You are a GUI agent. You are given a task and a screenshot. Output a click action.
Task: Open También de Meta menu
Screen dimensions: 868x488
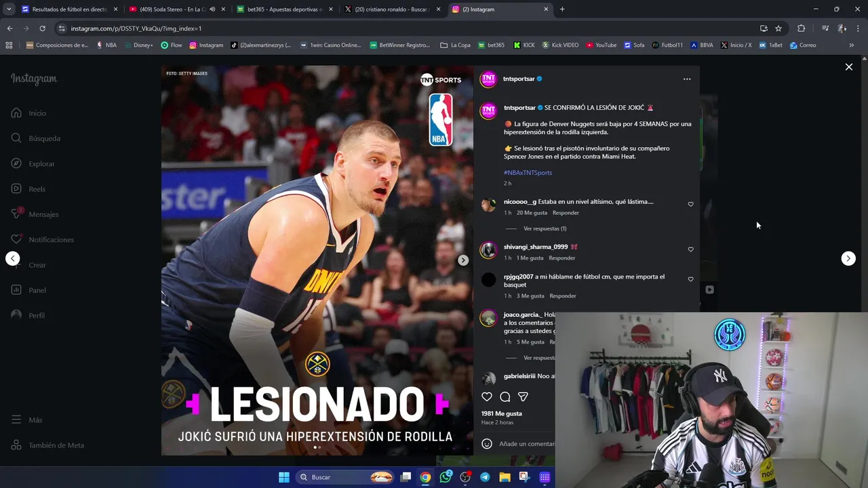(47, 445)
